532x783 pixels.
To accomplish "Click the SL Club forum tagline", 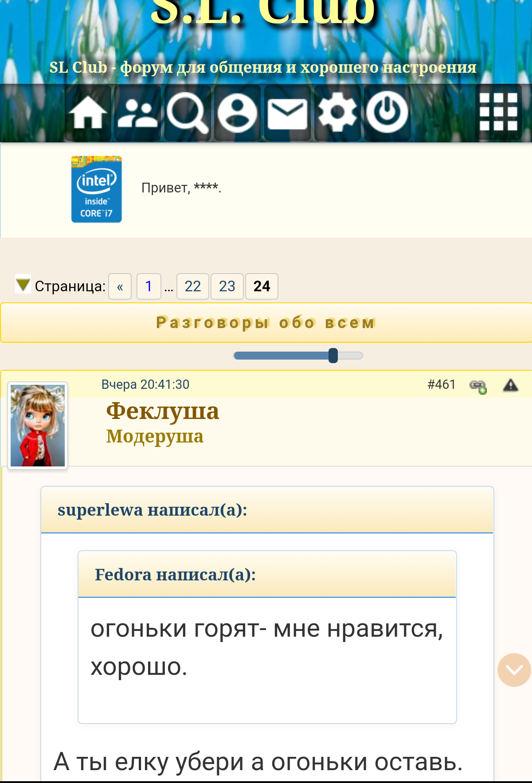I will click(263, 67).
